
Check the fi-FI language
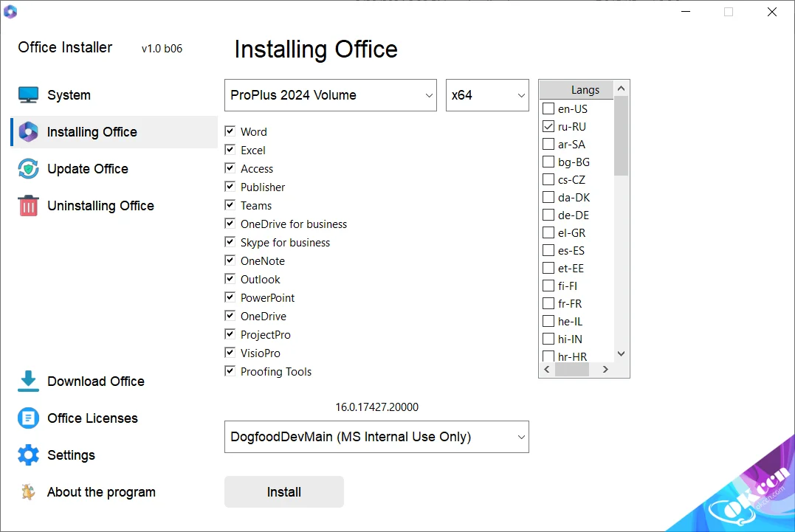click(548, 286)
